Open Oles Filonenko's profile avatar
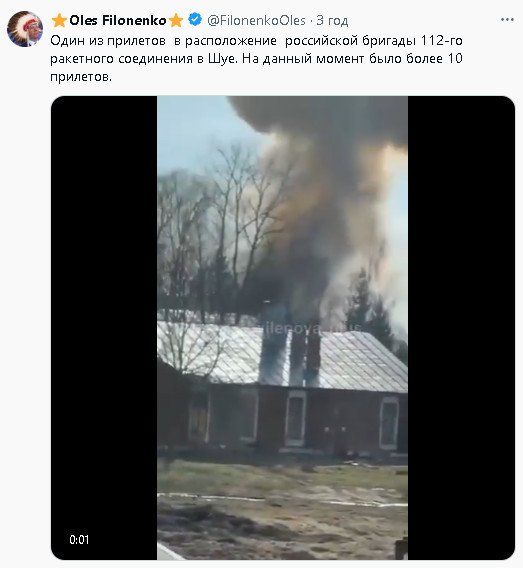The image size is (523, 568). coord(25,29)
